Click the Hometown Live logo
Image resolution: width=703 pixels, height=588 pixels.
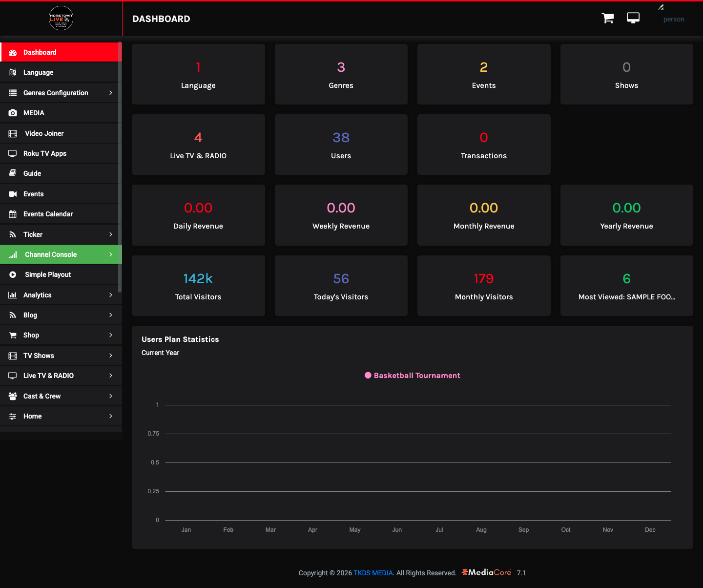pos(61,18)
